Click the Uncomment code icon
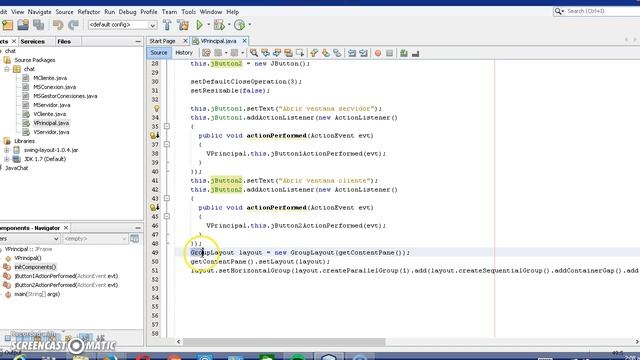Viewport: 640px width, 360px height. tap(416, 53)
